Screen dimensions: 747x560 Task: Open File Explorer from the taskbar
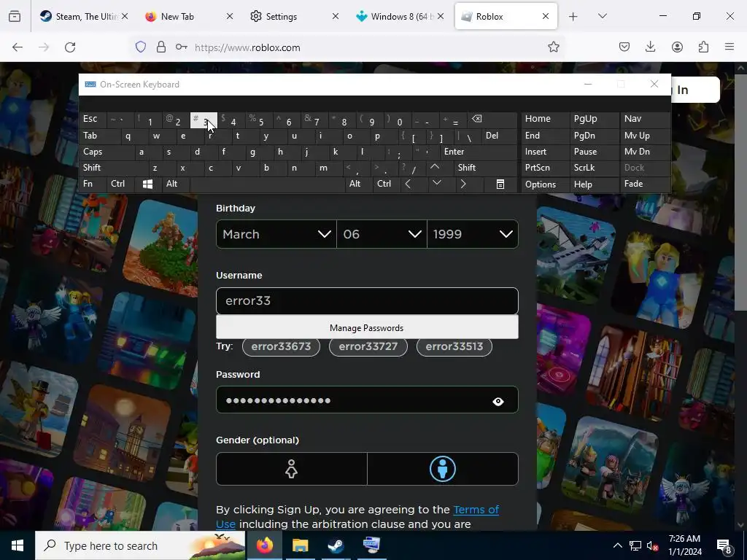pos(300,545)
